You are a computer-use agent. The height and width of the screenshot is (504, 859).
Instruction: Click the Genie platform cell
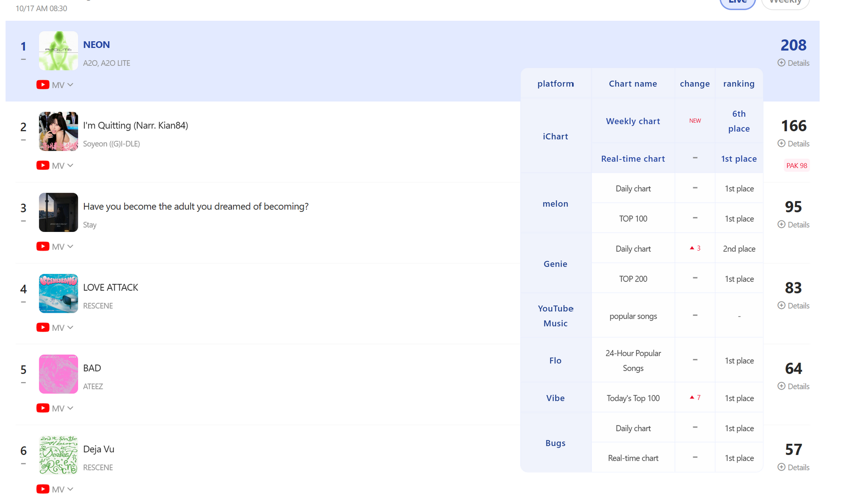pyautogui.click(x=556, y=264)
